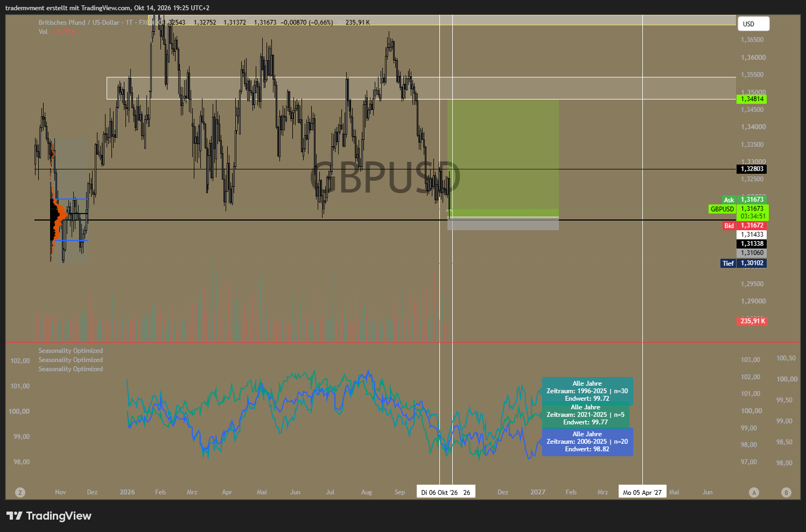
Task: Click the 1,36500 price axis value
Action: pos(752,40)
